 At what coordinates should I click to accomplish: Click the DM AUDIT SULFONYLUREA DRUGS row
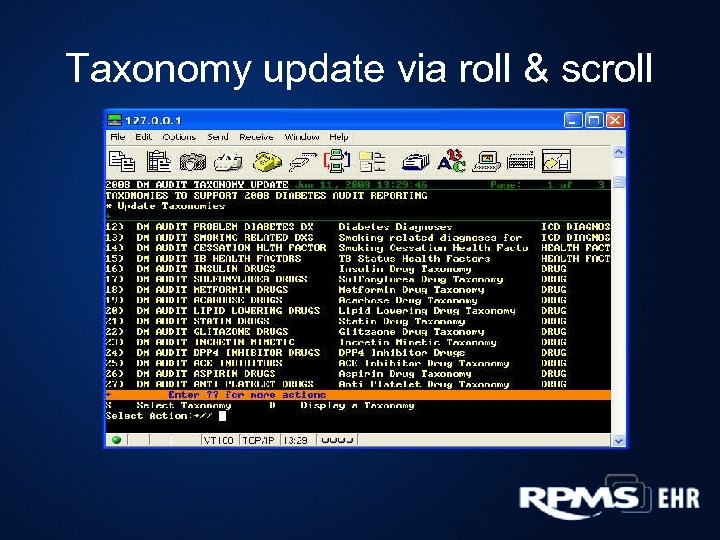[x=358, y=279]
